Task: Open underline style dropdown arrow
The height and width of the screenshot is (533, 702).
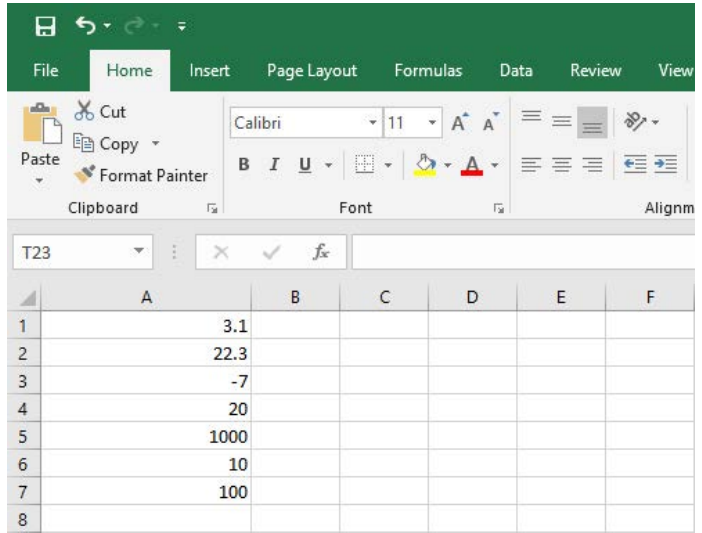Action: [x=329, y=165]
